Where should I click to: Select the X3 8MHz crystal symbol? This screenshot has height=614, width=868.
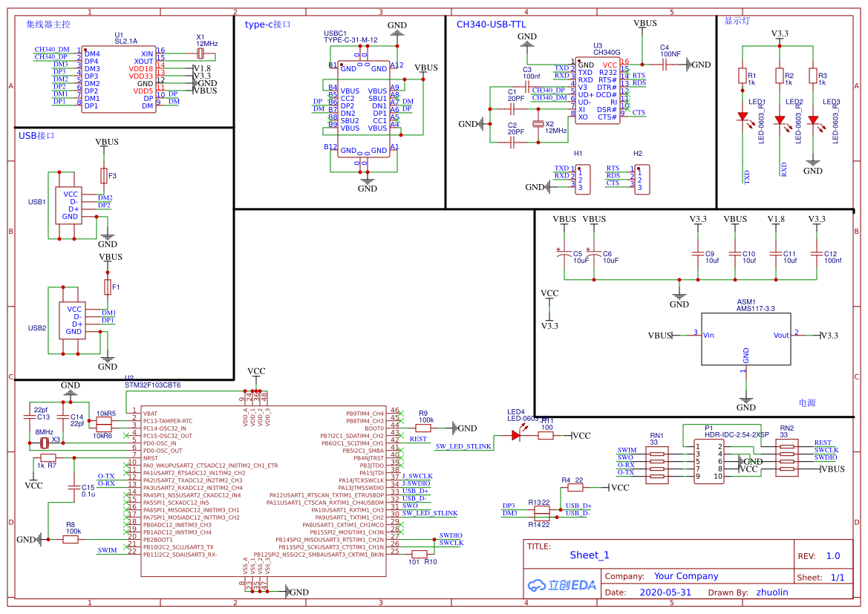point(45,442)
